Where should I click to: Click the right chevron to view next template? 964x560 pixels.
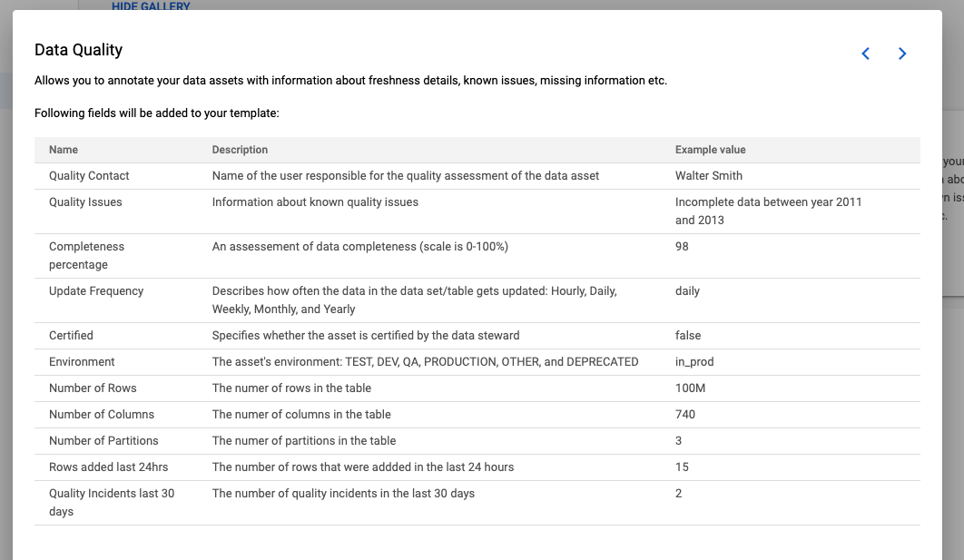click(x=901, y=54)
